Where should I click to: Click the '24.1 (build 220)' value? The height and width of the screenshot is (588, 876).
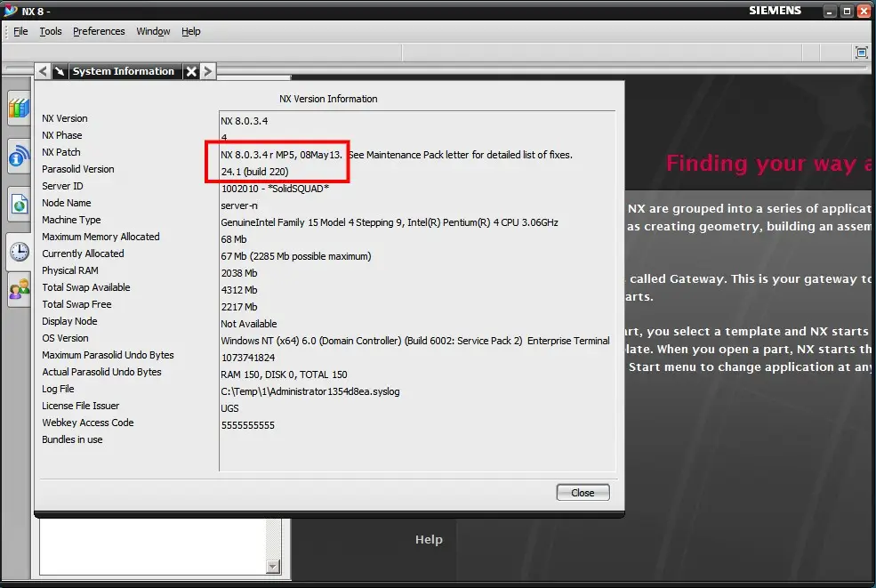[254, 172]
